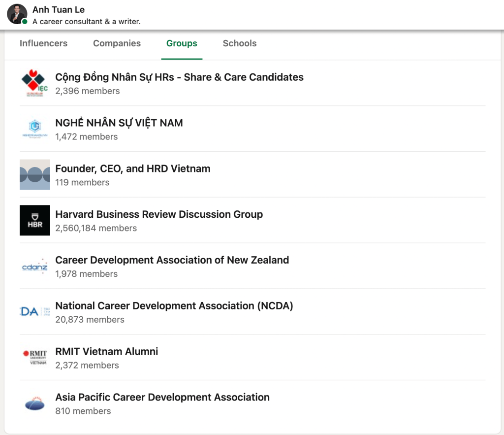
Task: Click the cdanz group logo
Action: coord(35,266)
